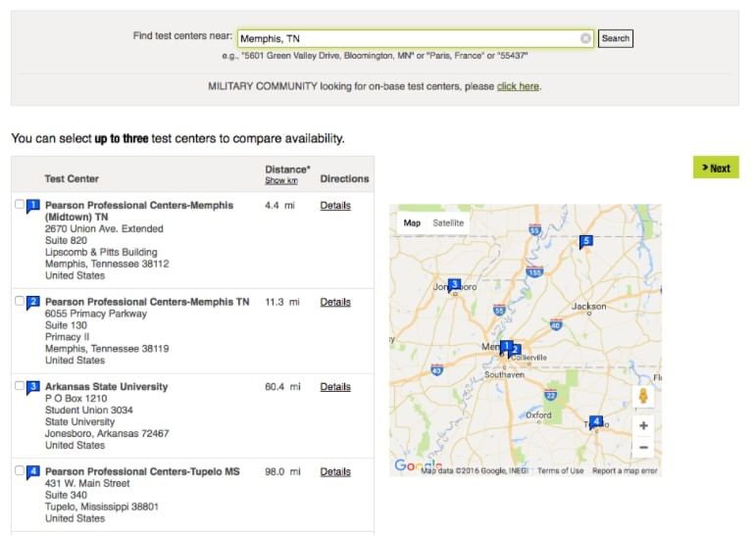Click the Street View pegman icon
The width and height of the screenshot is (756, 536).
point(642,396)
